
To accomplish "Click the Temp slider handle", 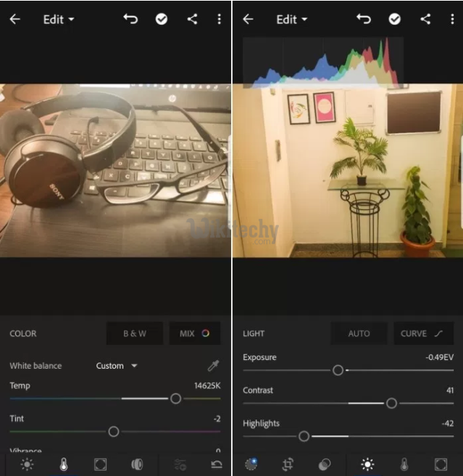I will click(x=175, y=398).
